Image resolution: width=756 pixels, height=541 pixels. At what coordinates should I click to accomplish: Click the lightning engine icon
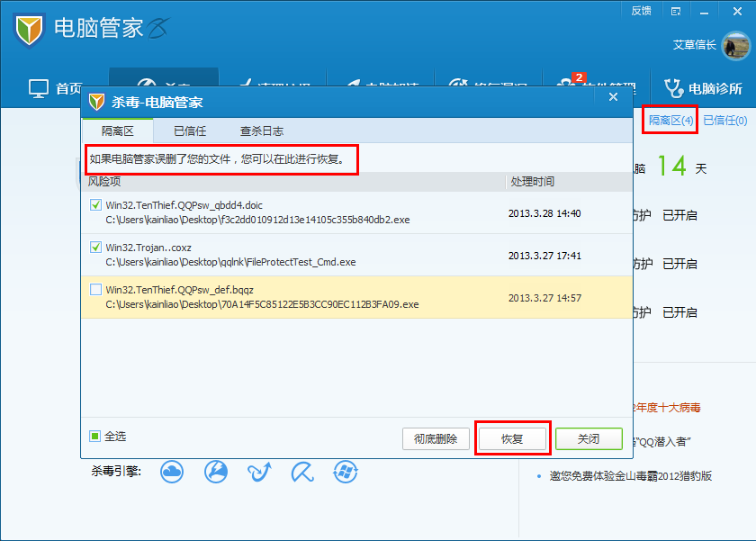[216, 471]
